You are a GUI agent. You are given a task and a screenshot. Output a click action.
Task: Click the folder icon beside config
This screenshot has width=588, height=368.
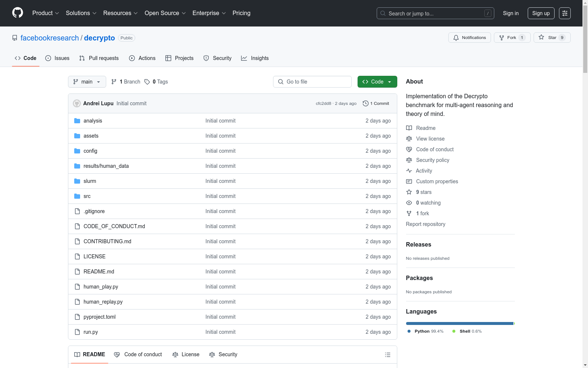click(x=77, y=151)
